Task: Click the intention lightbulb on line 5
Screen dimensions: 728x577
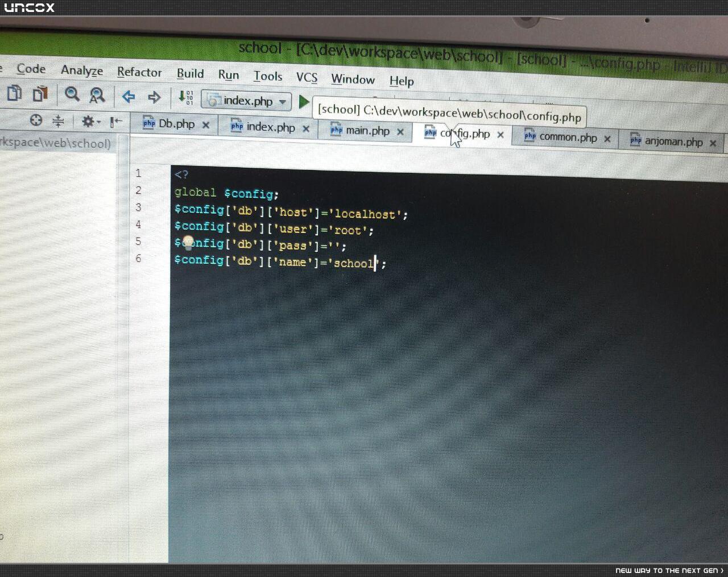Action: [188, 243]
